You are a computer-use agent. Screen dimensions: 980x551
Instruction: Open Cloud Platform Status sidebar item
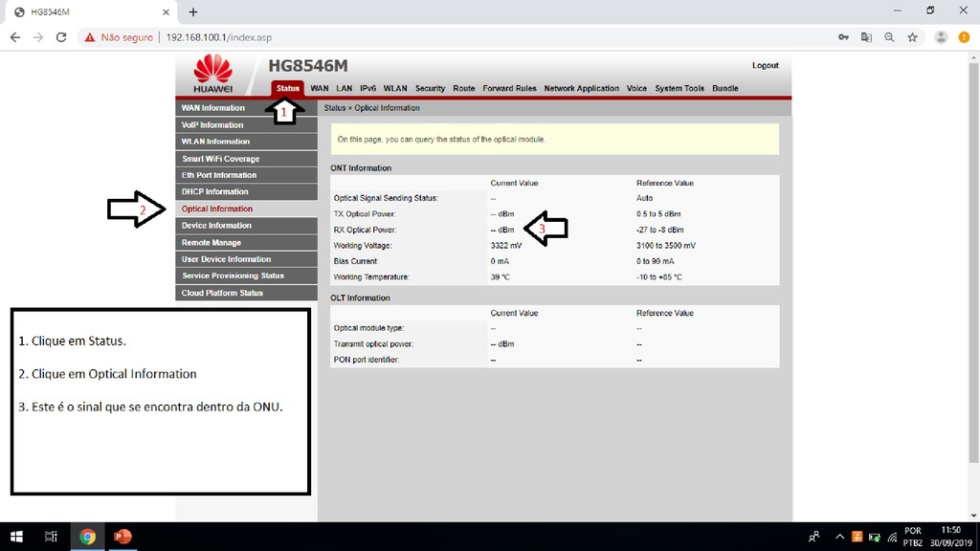(x=246, y=293)
